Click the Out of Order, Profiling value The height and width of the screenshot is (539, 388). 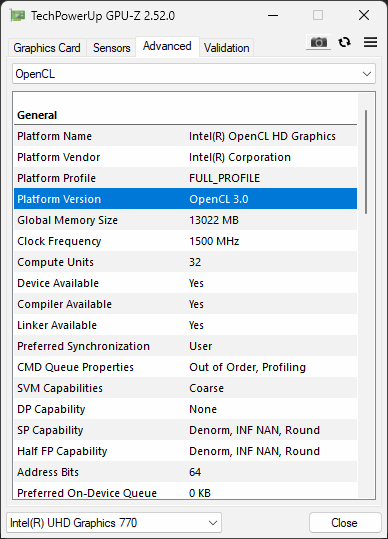[247, 367]
